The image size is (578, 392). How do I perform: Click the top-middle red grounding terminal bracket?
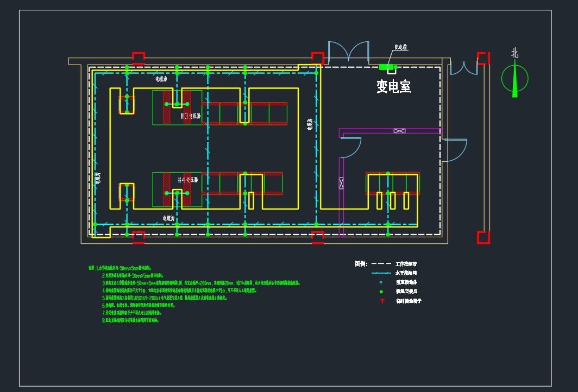click(x=317, y=58)
